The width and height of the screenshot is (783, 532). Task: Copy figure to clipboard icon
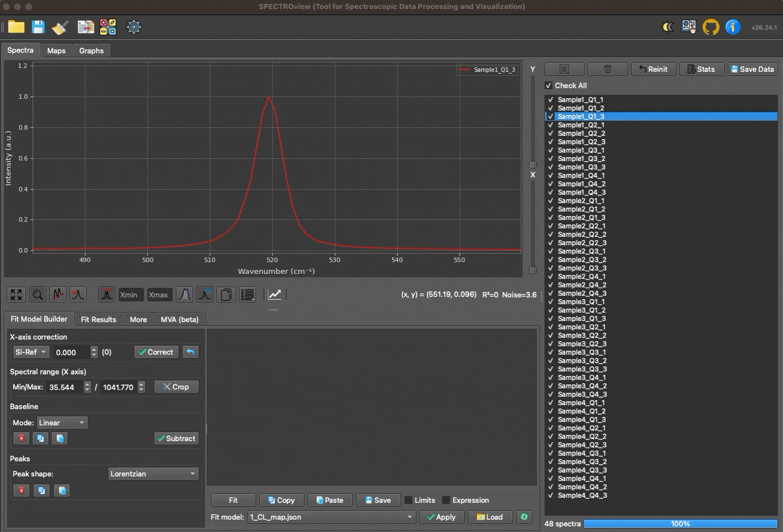[226, 295]
